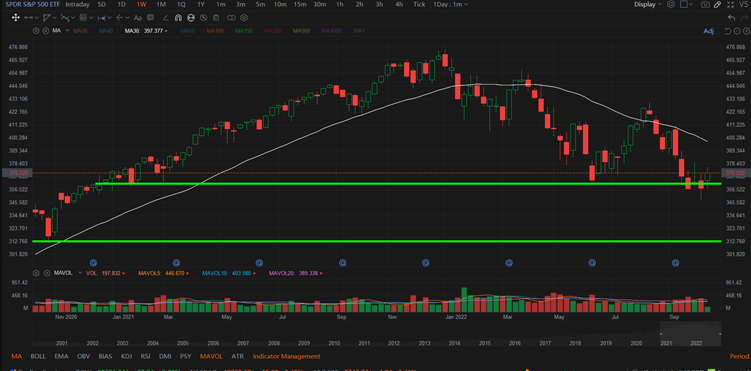Select the 1M monthly timeframe

(161, 4)
